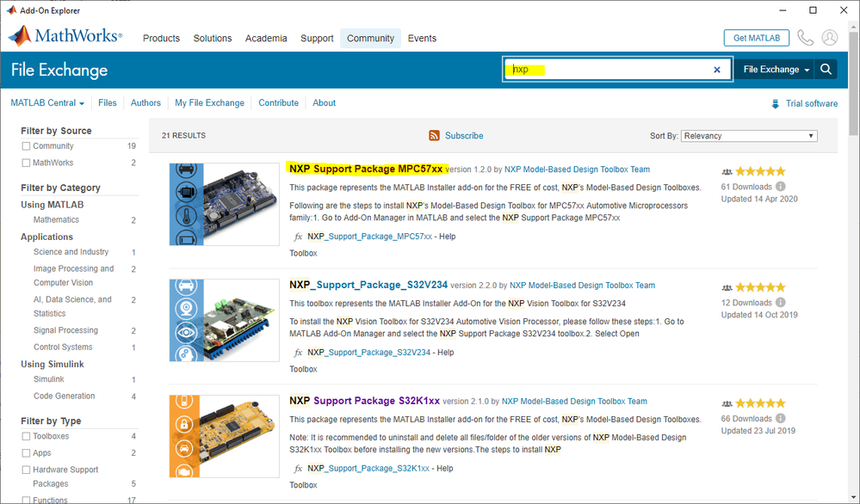Open the Events menu
Screen dimensions: 860x504
[x=422, y=39]
